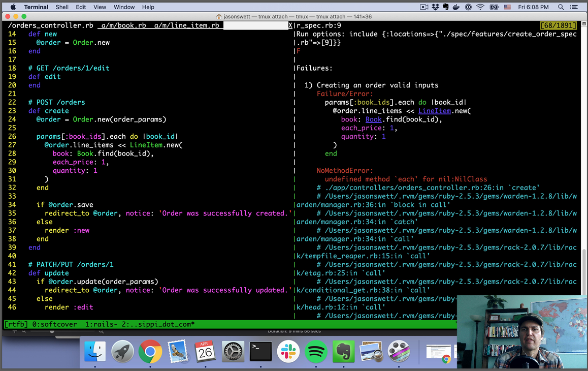Click line 23 'def create' in editor
588x371 pixels.
tap(49, 111)
